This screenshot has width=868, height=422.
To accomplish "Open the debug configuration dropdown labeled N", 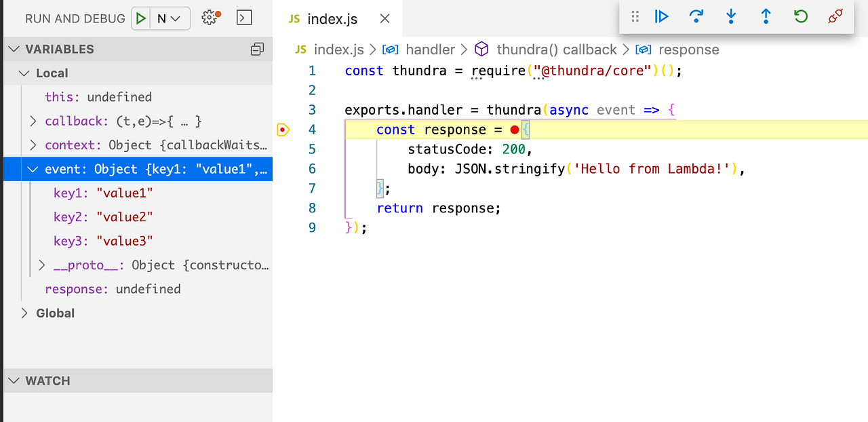I will [x=167, y=17].
